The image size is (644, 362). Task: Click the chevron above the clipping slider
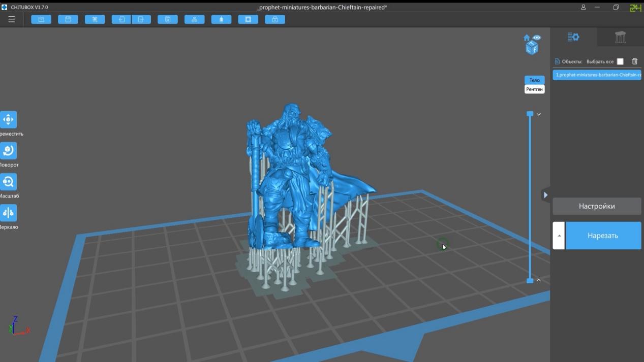(538, 114)
